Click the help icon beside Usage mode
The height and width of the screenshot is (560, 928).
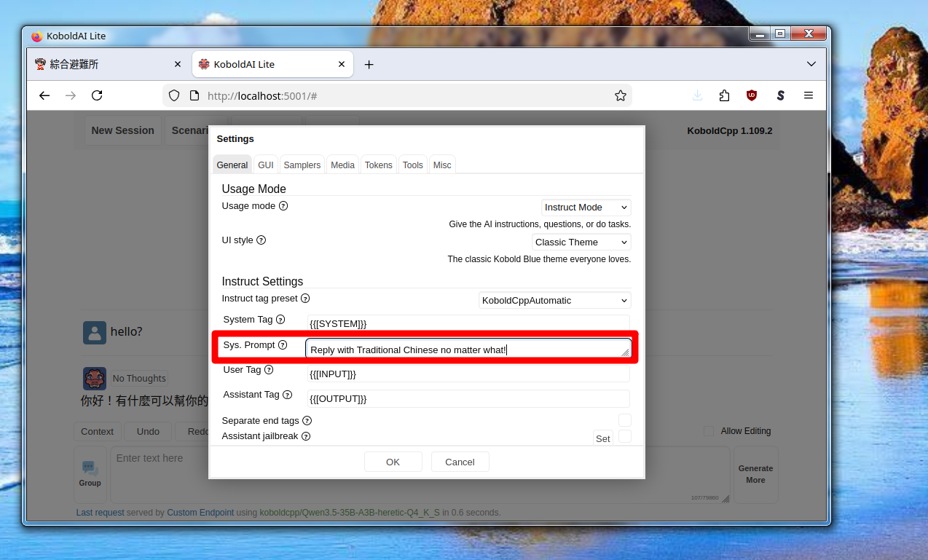click(x=283, y=206)
